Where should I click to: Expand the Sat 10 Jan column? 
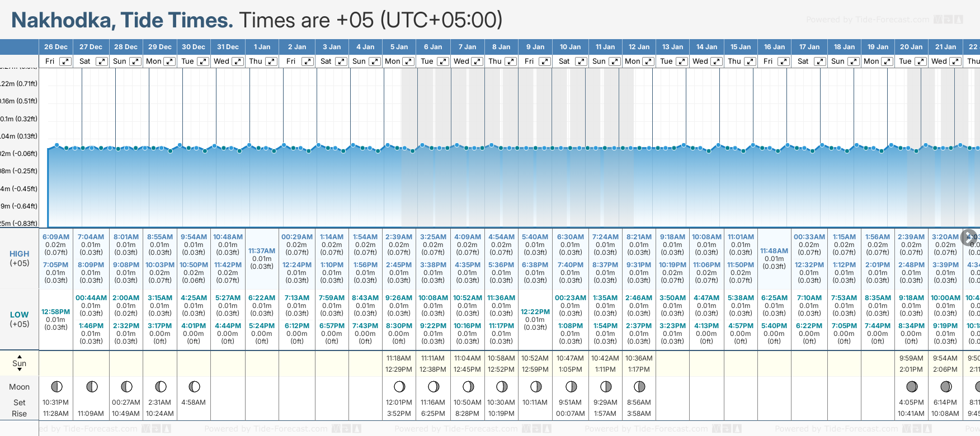[x=581, y=61]
